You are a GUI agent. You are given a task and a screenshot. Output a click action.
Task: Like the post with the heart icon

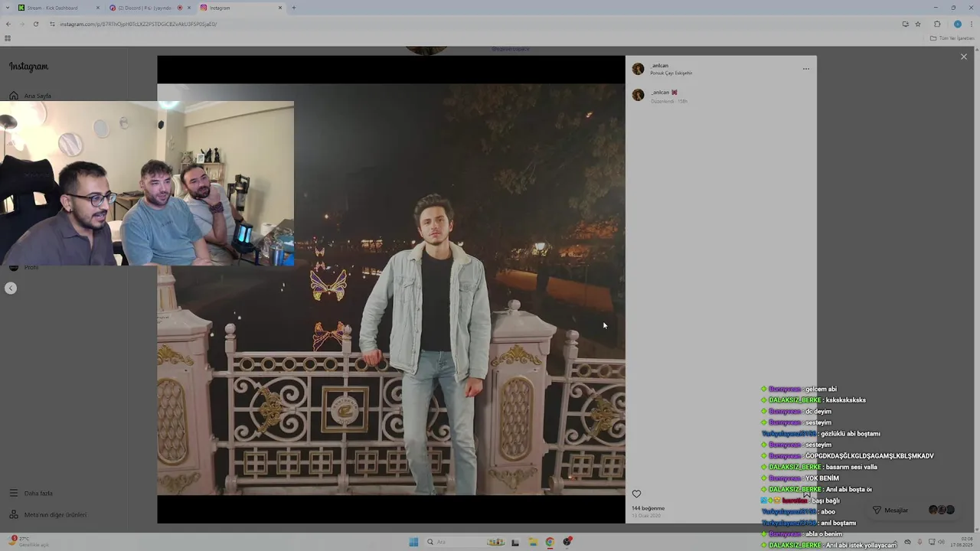click(x=636, y=494)
